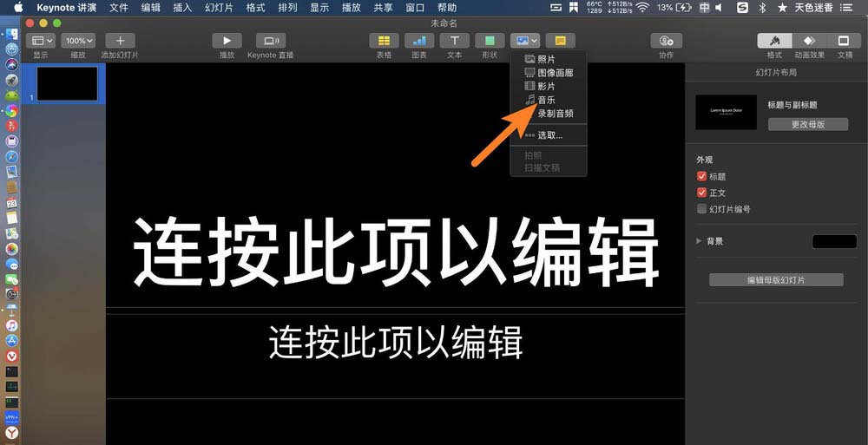Viewport: 868px width, 445px height.
Task: Toggle the Body (正文) checkbox
Action: (x=701, y=193)
